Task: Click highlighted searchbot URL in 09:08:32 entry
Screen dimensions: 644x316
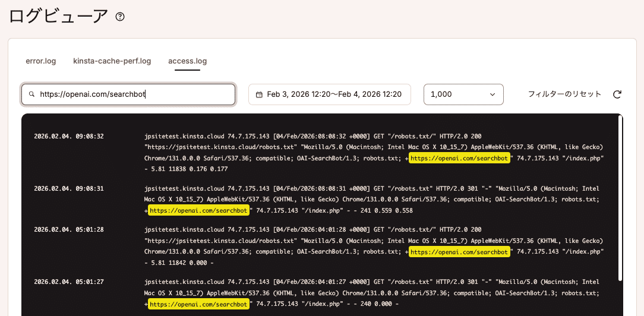Action: (x=460, y=159)
